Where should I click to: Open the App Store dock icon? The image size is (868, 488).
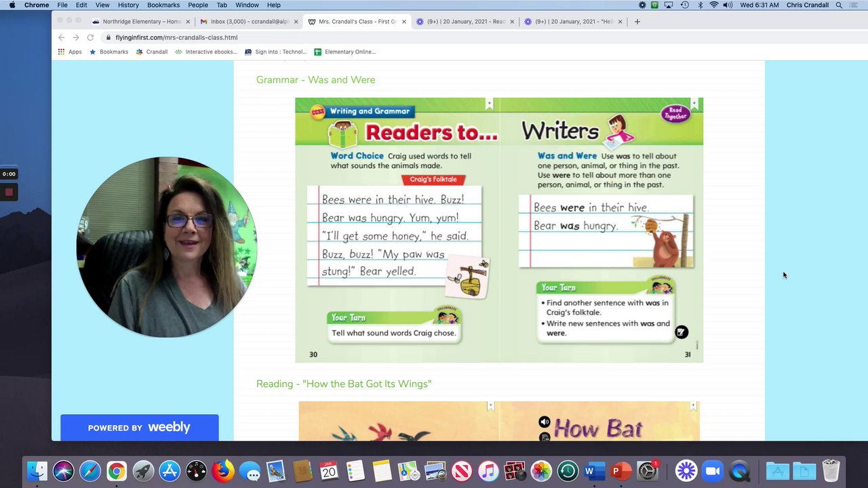(x=170, y=470)
